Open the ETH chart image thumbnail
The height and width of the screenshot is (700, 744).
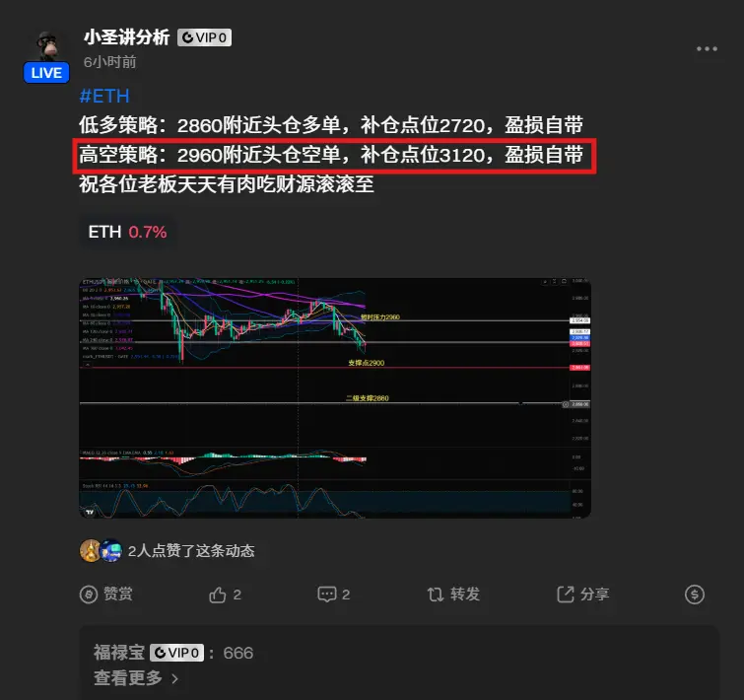335,397
